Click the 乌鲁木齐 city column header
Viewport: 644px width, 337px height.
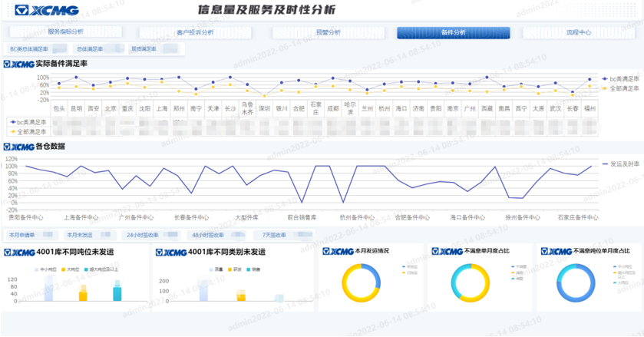(x=247, y=108)
